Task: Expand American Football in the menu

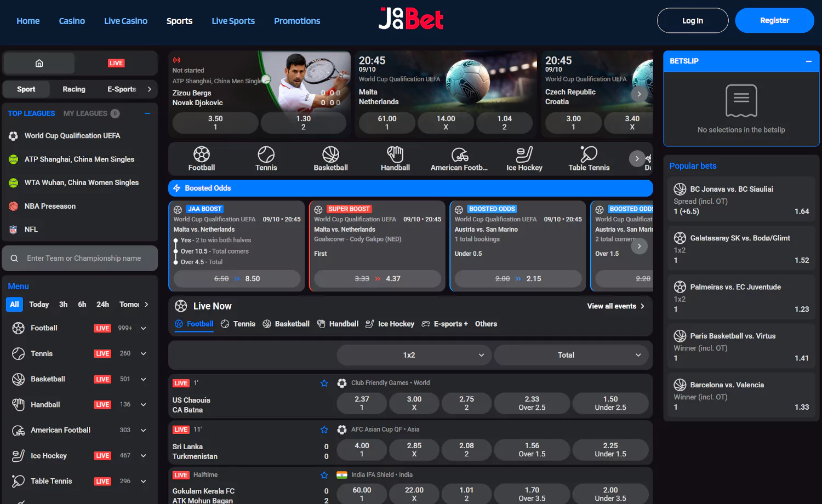Action: click(144, 430)
